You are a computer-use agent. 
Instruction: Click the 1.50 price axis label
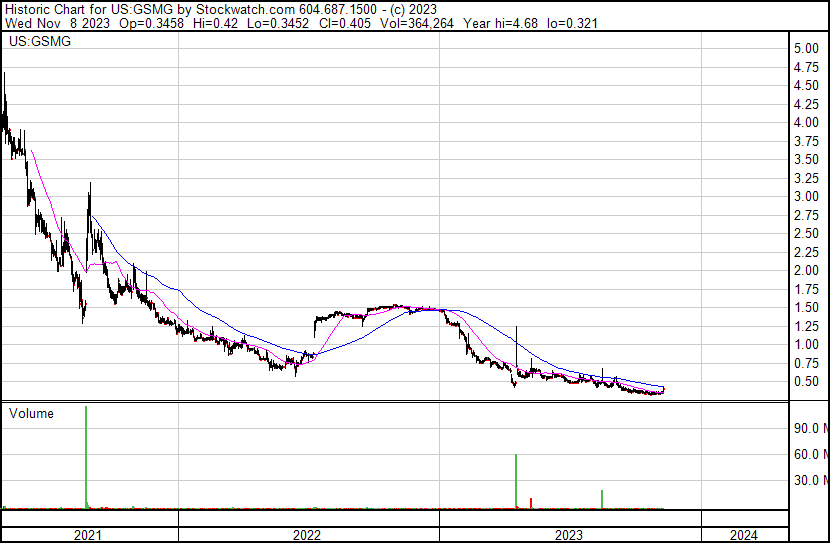[x=806, y=308]
